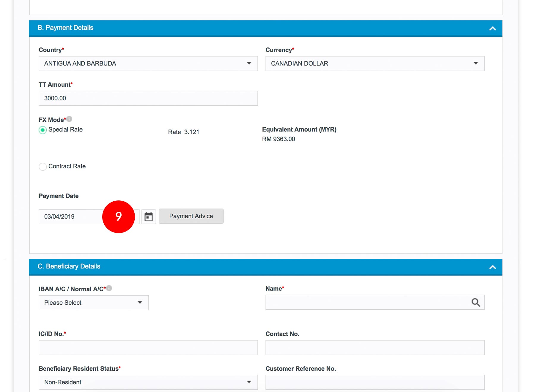Click the FX Mode info icon
Image resolution: width=535 pixels, height=392 pixels.
[69, 119]
